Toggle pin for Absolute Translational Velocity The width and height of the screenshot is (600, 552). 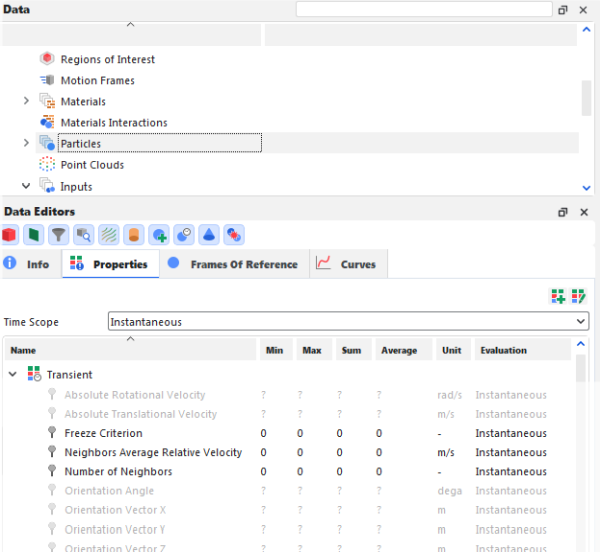point(52,413)
